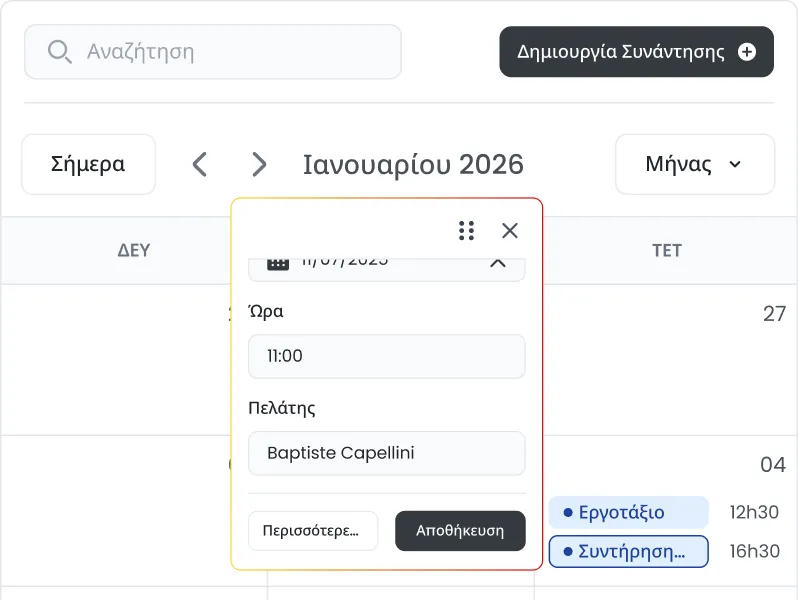This screenshot has height=600, width=798.
Task: Open the Συντήρηση... event at 16h30
Action: [x=628, y=551]
